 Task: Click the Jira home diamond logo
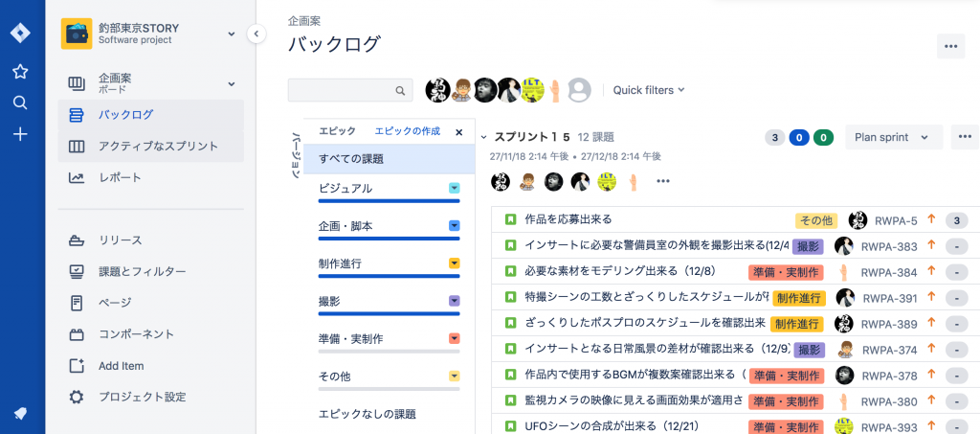20,33
